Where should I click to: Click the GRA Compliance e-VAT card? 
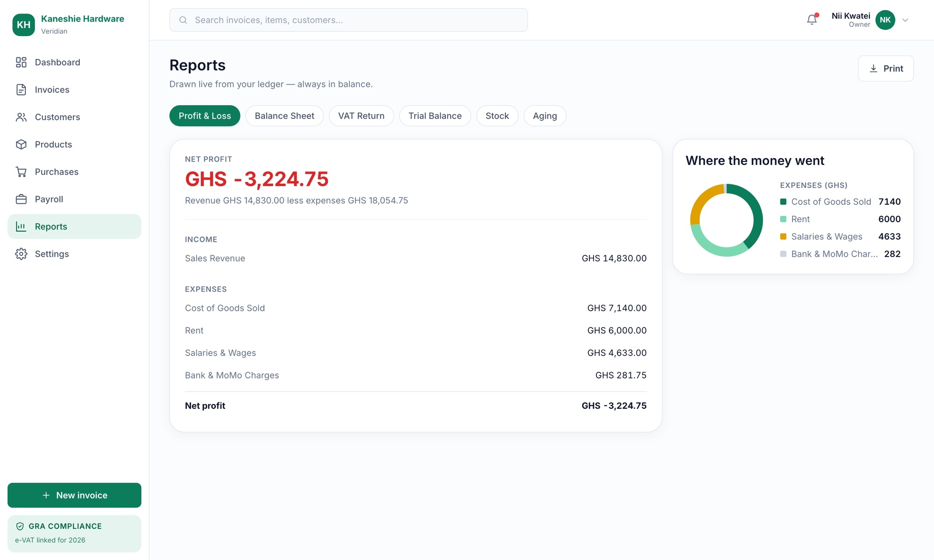74,534
